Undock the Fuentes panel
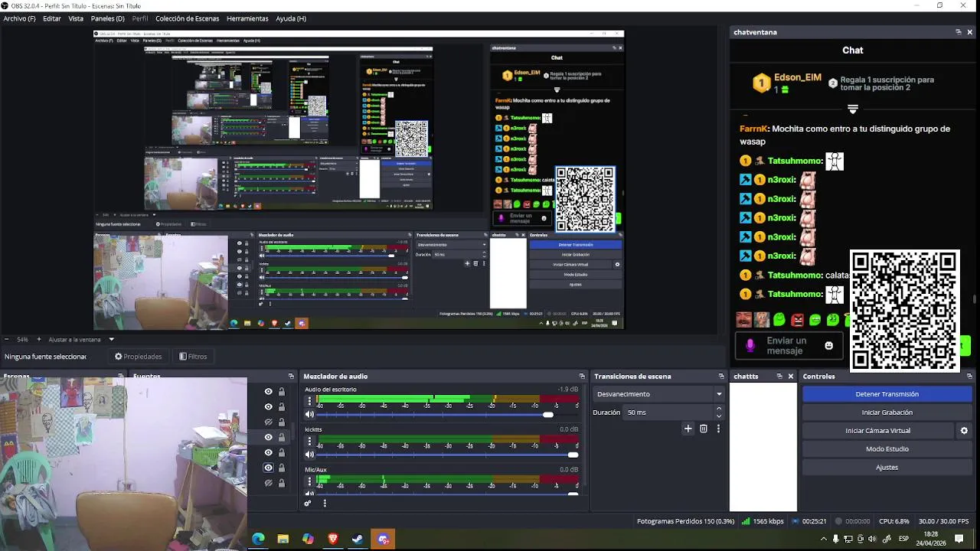 click(x=291, y=376)
